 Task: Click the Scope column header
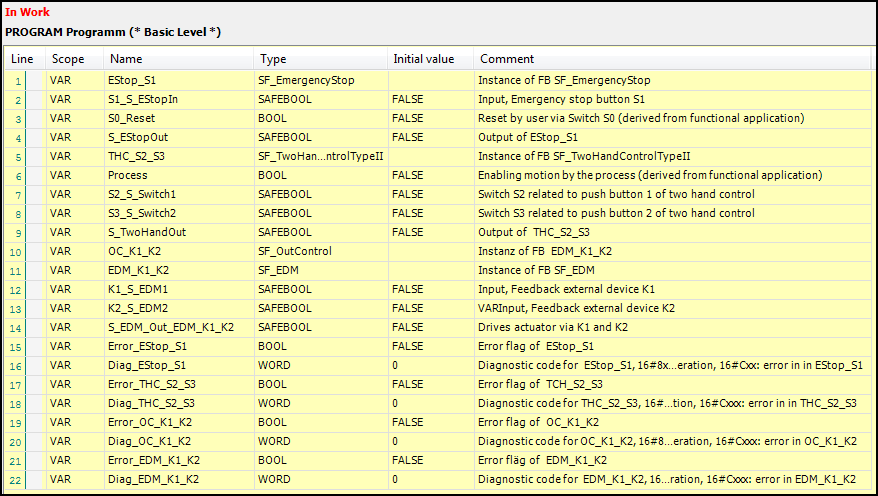point(72,59)
